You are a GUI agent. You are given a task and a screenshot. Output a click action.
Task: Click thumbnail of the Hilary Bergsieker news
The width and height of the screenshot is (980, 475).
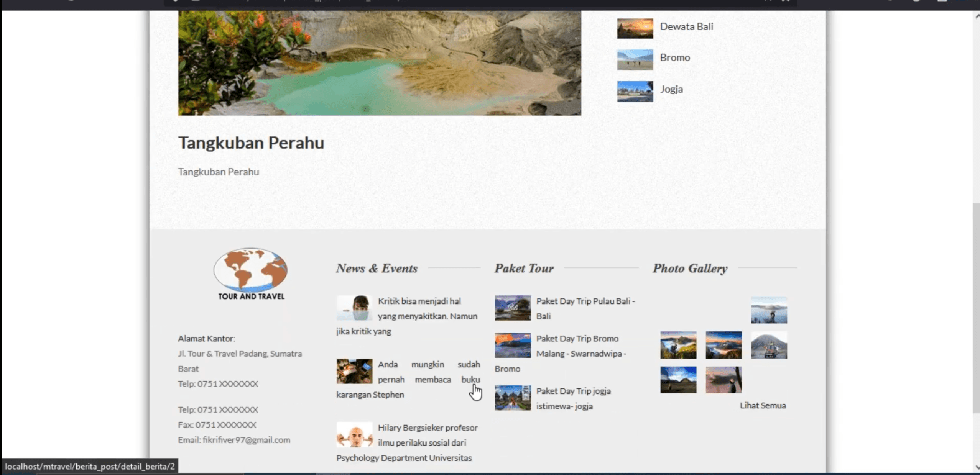[354, 434]
